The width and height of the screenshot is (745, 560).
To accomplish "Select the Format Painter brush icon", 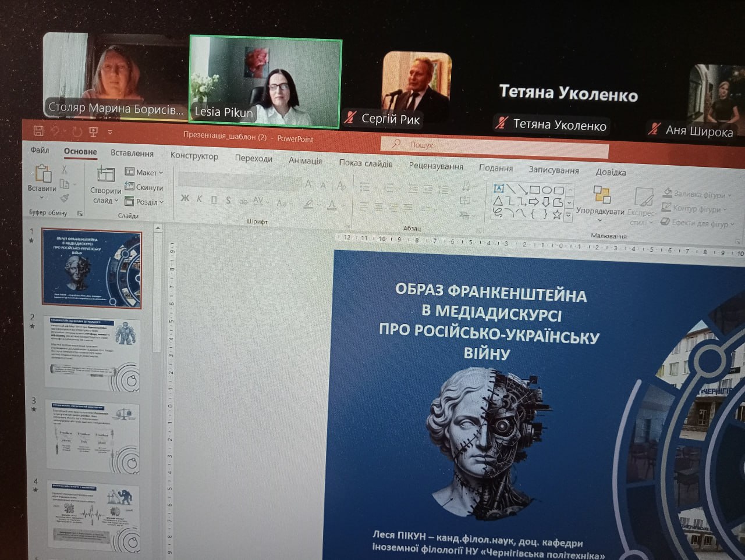I will point(65,198).
